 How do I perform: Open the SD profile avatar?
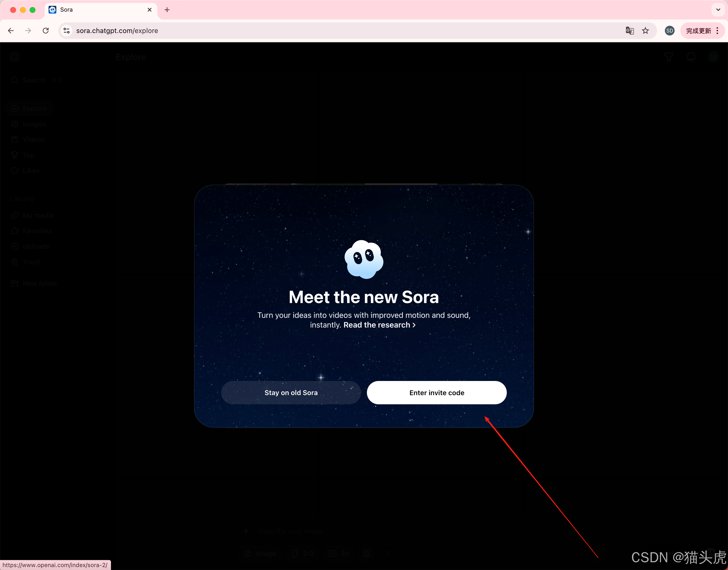(x=669, y=31)
